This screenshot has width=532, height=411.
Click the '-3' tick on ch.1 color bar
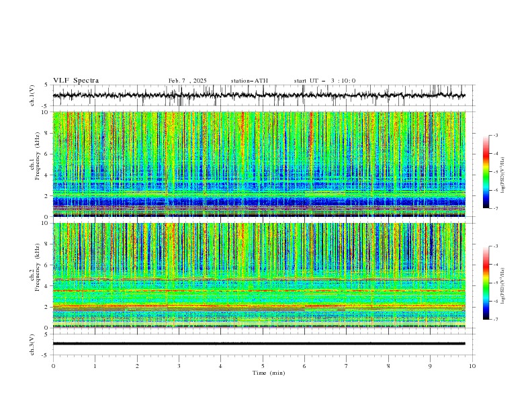tap(496, 135)
